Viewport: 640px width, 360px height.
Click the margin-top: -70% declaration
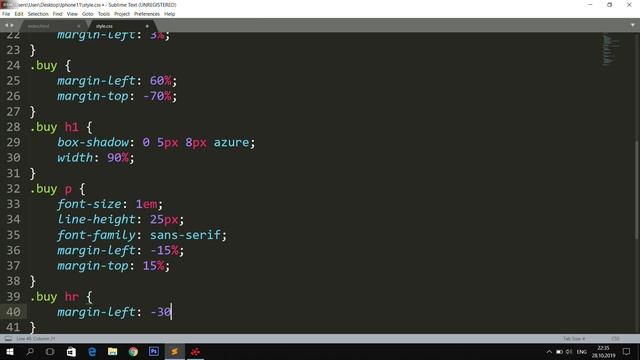point(117,96)
